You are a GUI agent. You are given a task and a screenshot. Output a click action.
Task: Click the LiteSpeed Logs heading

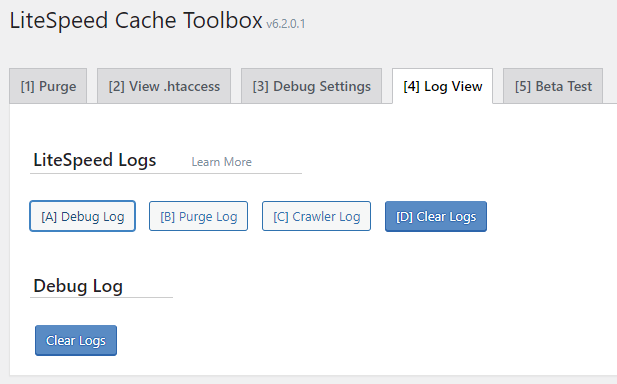click(x=94, y=160)
